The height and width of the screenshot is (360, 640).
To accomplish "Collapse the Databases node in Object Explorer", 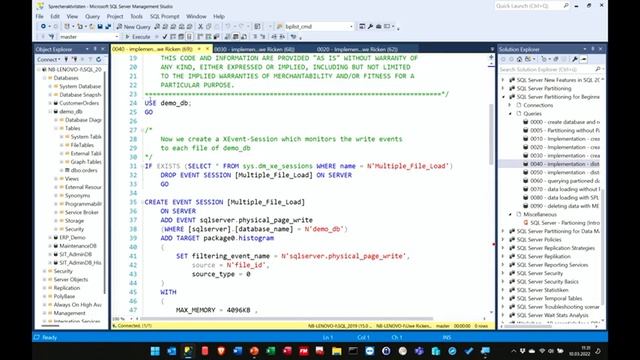I will [45, 78].
